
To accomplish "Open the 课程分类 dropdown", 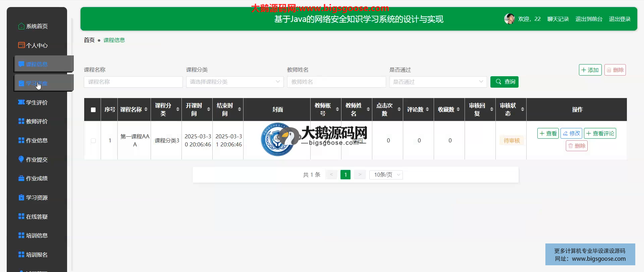I will (235, 82).
